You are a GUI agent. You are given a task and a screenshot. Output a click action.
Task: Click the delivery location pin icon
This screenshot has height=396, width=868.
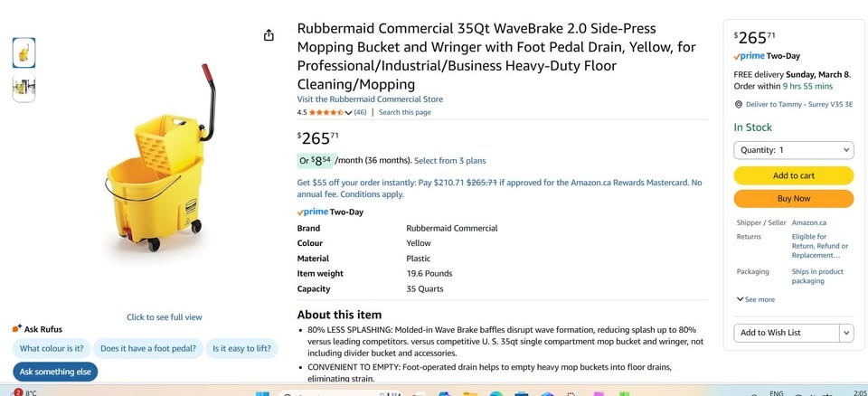pos(738,105)
